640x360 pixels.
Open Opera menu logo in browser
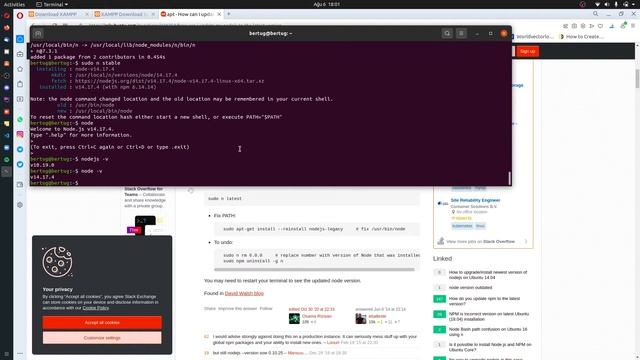click(20, 15)
